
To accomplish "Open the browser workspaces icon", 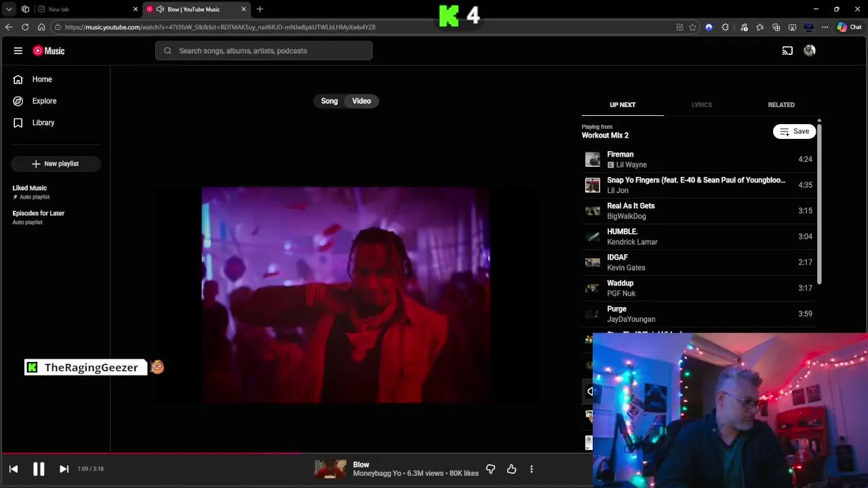I will coord(25,9).
